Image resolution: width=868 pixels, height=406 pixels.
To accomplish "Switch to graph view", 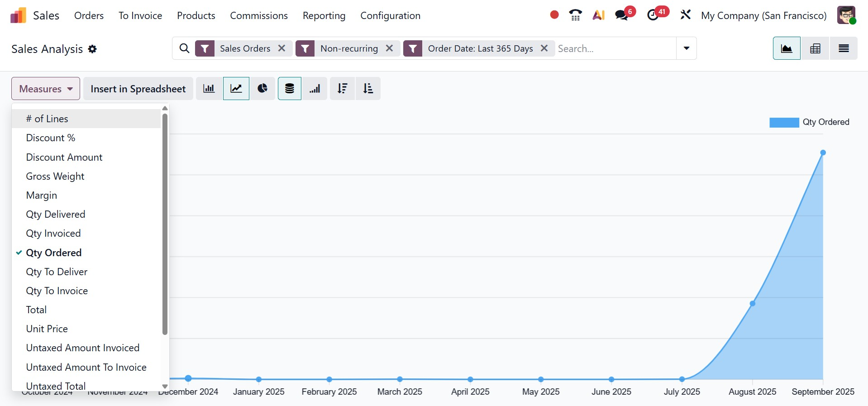I will tap(787, 48).
